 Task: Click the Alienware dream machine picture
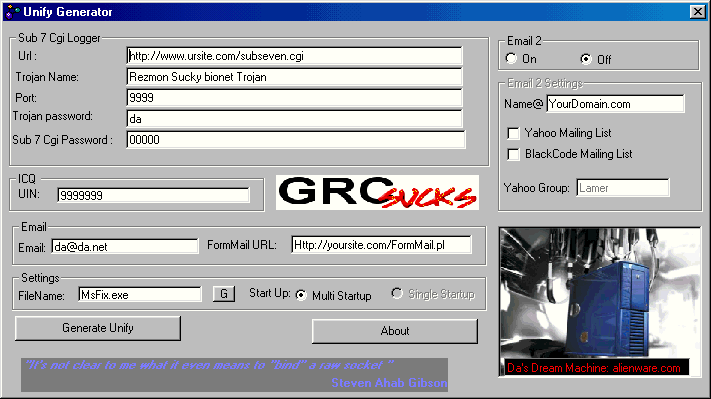click(600, 302)
